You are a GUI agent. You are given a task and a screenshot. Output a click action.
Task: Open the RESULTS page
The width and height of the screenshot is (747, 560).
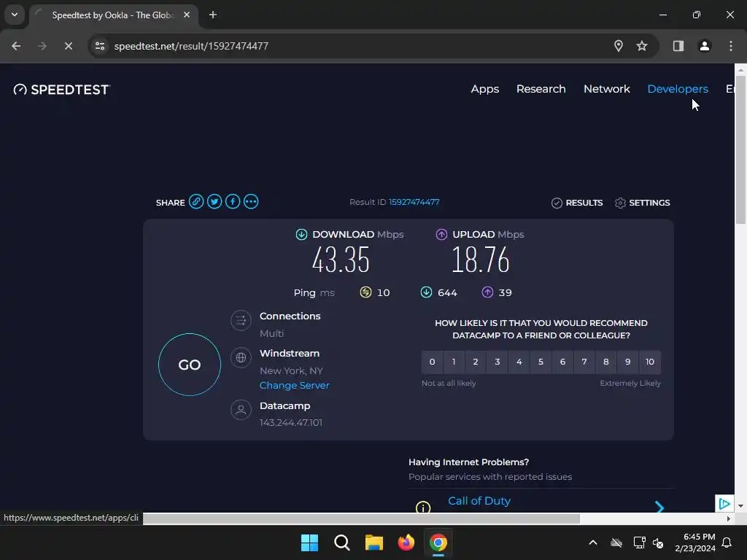[x=577, y=203]
